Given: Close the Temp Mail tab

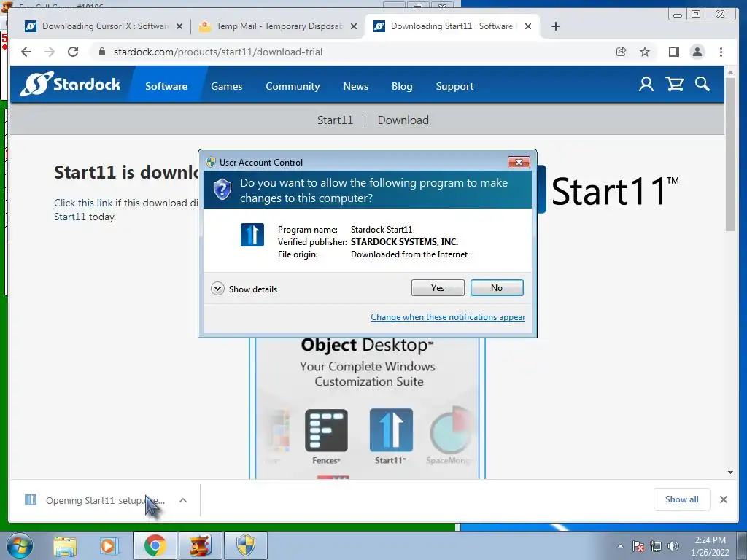Looking at the screenshot, I should (354, 26).
